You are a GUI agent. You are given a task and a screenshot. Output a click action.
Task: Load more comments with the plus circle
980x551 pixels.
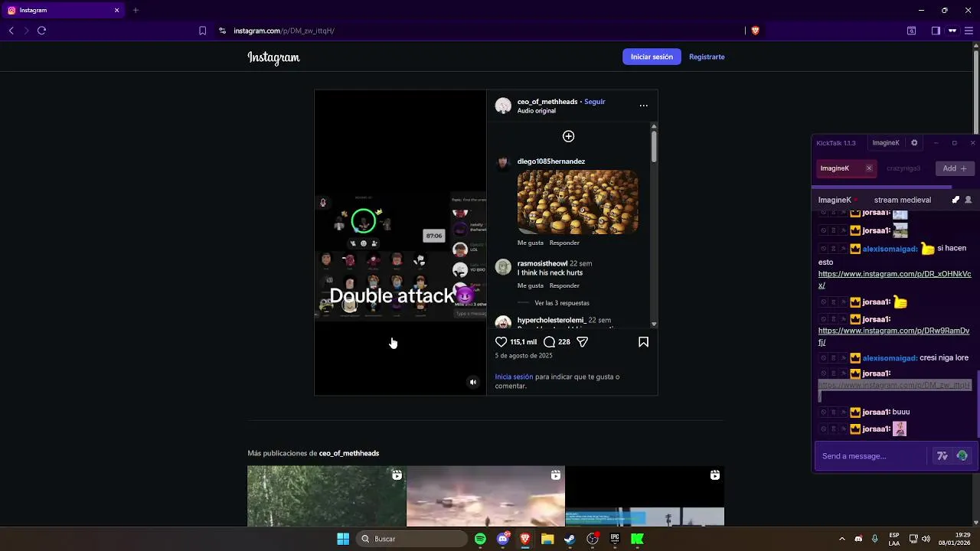tap(568, 136)
